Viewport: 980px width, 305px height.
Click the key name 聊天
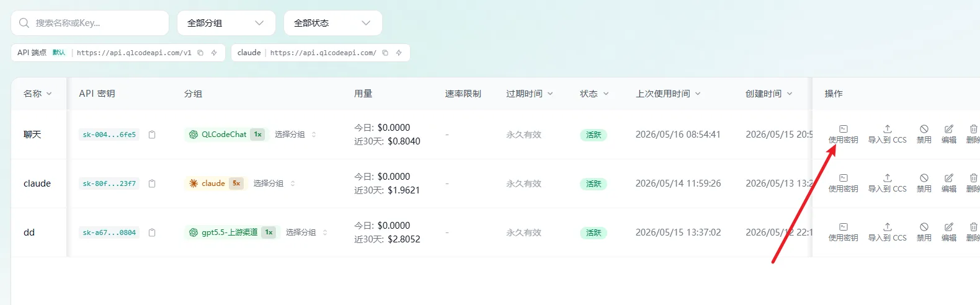[32, 135]
